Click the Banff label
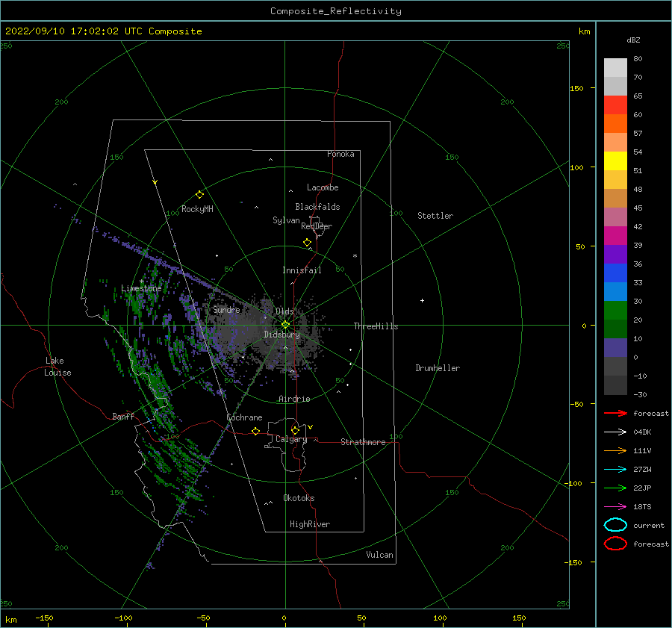 click(123, 416)
